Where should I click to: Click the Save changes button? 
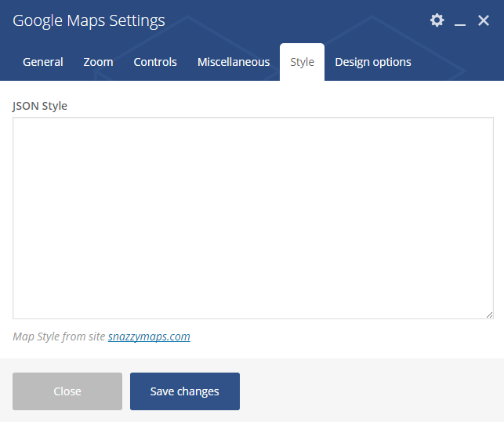point(185,391)
